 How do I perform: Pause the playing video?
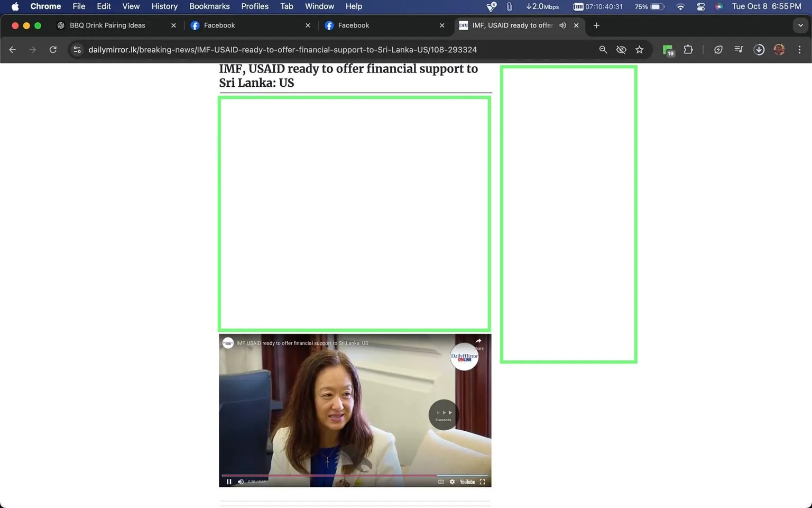[x=229, y=482]
